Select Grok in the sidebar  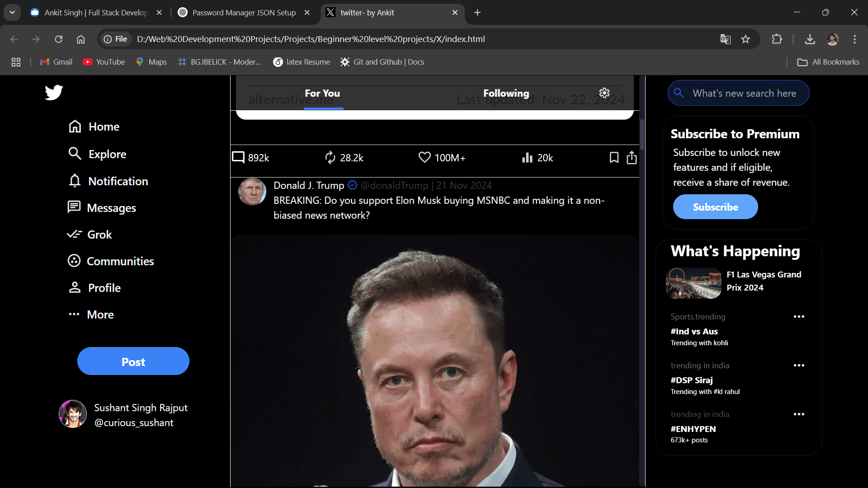(90, 235)
